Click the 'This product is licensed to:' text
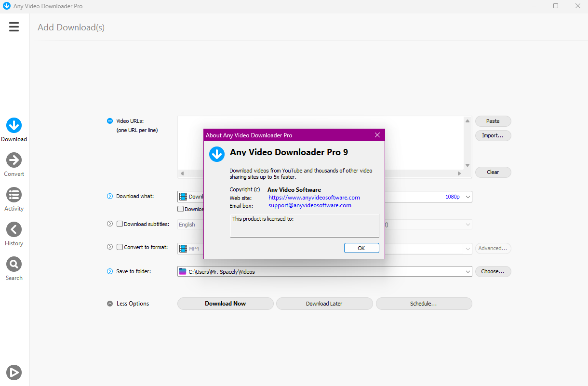The height and width of the screenshot is (386, 588). [263, 219]
